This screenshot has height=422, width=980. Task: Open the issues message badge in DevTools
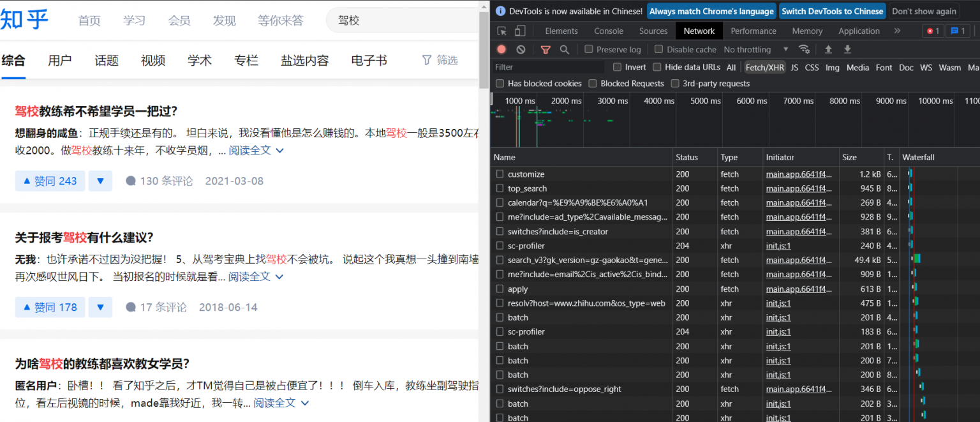pyautogui.click(x=957, y=31)
